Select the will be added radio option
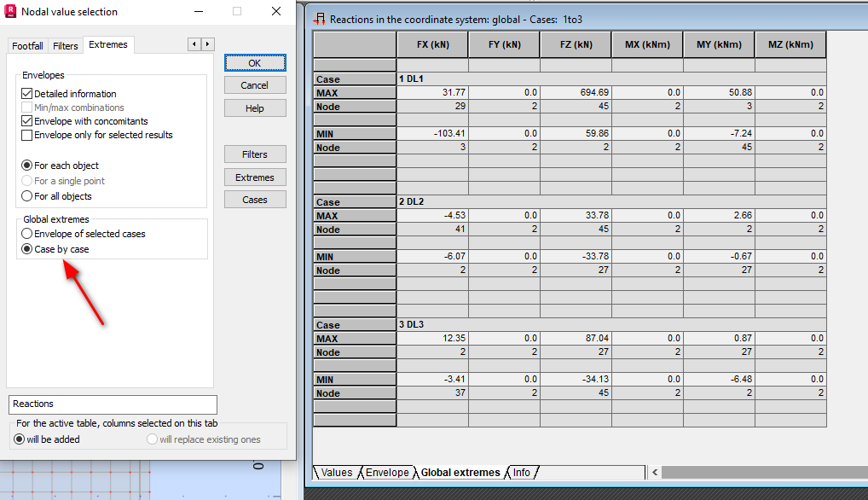This screenshot has width=868, height=500. 19,439
